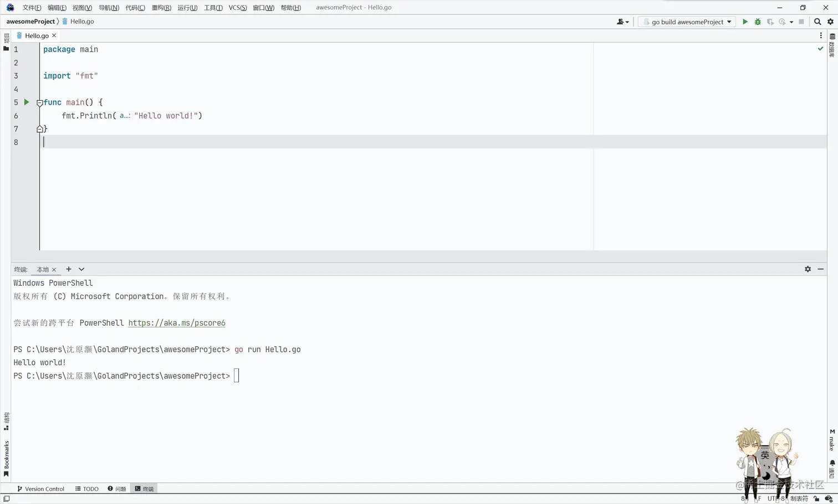Image resolution: width=838 pixels, height=504 pixels.
Task: Open the go build awesomeProject configuration dropdown
Action: pyautogui.click(x=687, y=22)
